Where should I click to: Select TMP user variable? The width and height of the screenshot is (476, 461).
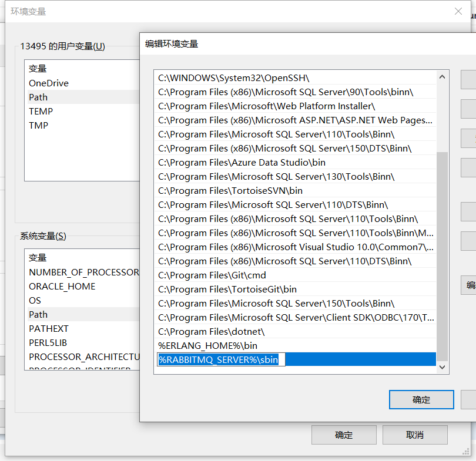83,125
